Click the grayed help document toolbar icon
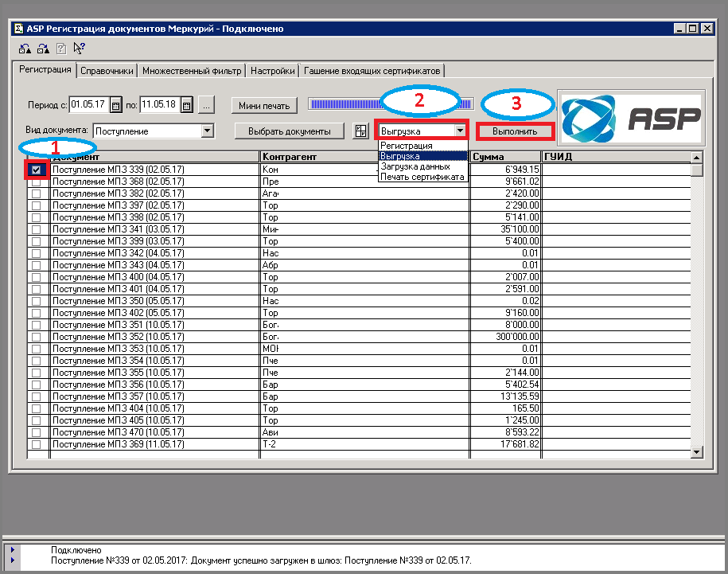728x574 pixels. (x=61, y=49)
